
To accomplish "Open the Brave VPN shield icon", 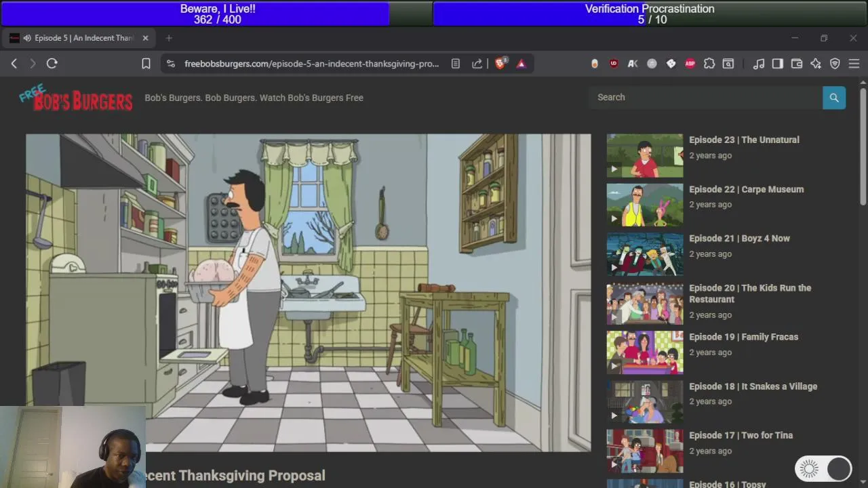I will click(835, 63).
